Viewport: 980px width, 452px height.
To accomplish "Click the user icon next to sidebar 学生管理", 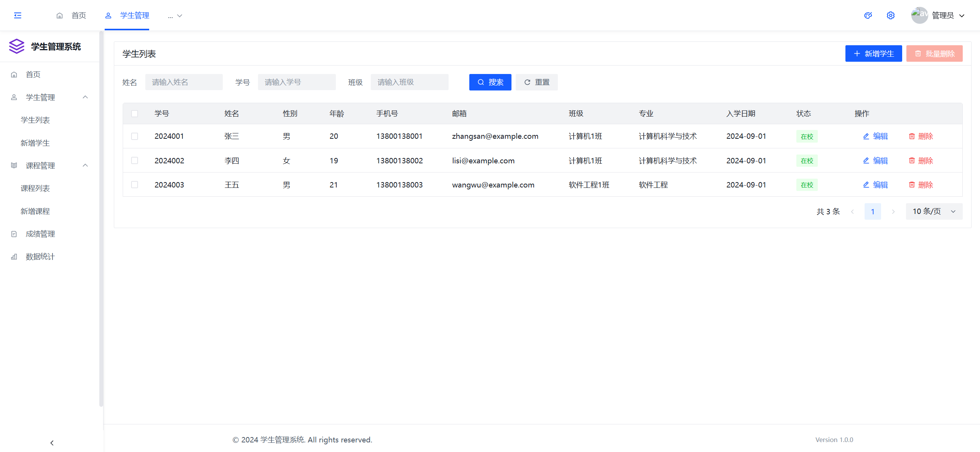I will [x=14, y=97].
